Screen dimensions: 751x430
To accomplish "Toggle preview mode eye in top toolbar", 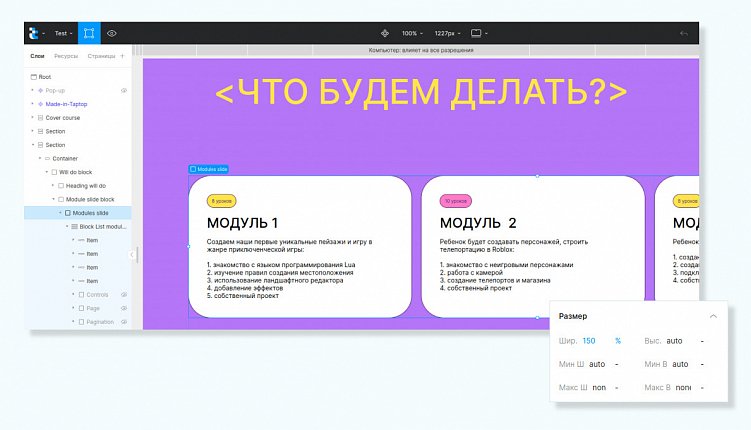I will point(112,34).
